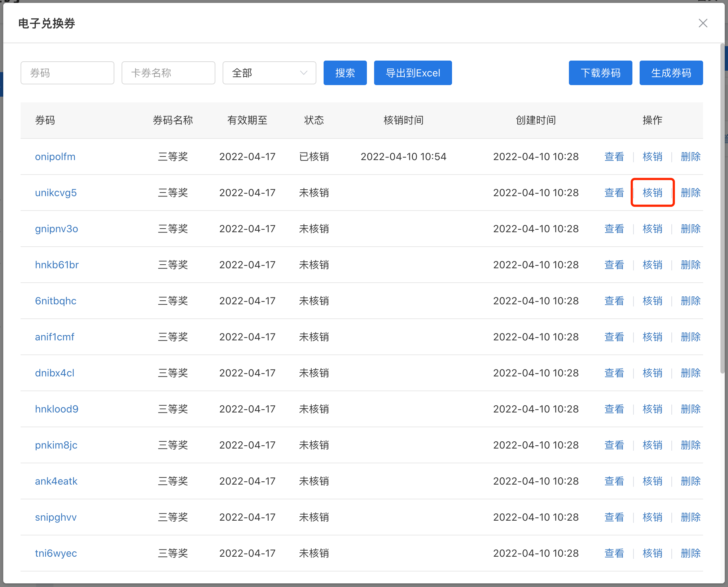Select 已核销 status in onipolfm row

(x=314, y=156)
